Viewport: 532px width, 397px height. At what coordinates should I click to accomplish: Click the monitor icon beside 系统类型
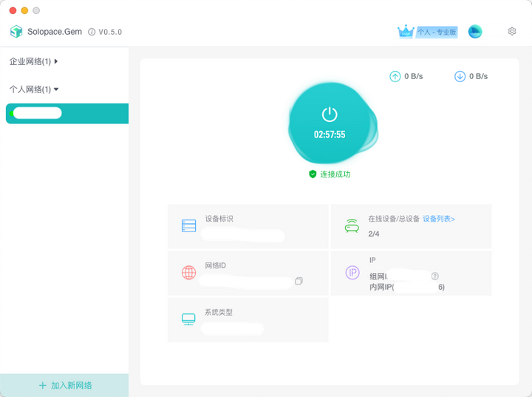188,319
